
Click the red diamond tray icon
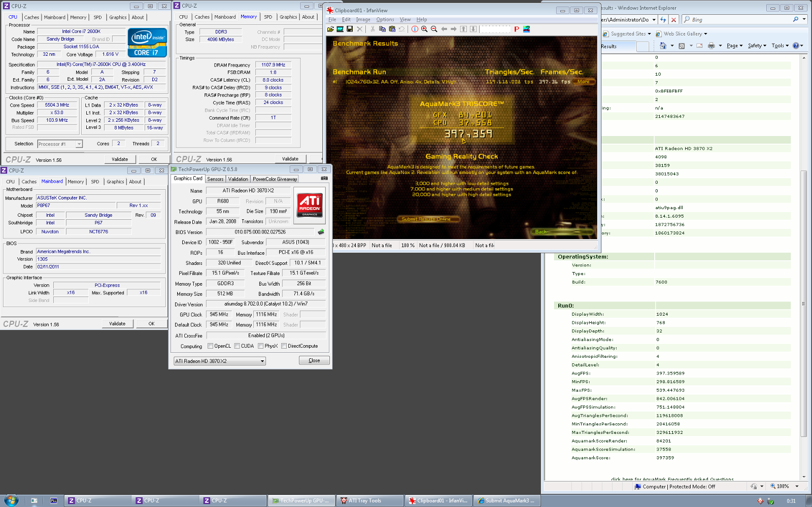point(760,501)
